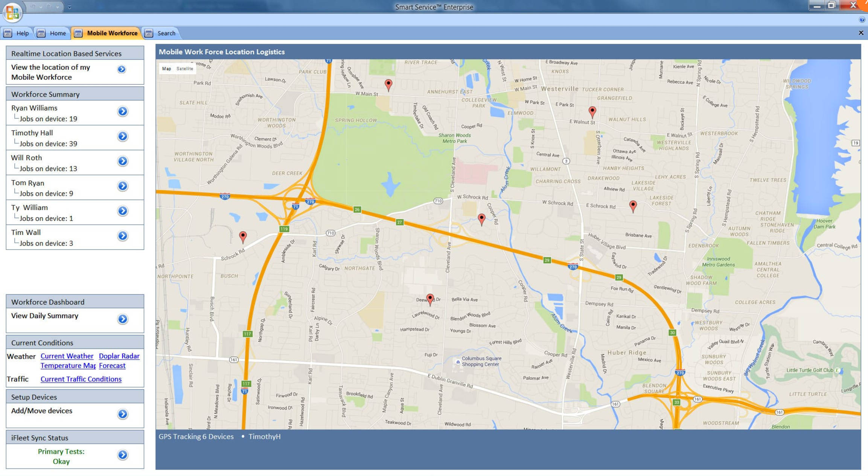Click Add/Move devices arrow icon
This screenshot has width=868, height=476.
123,414
